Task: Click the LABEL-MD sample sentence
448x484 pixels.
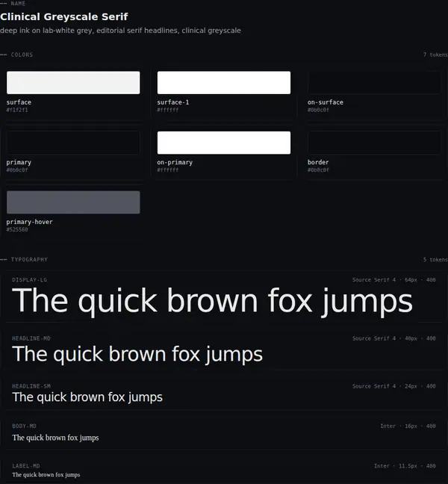Action: point(46,475)
